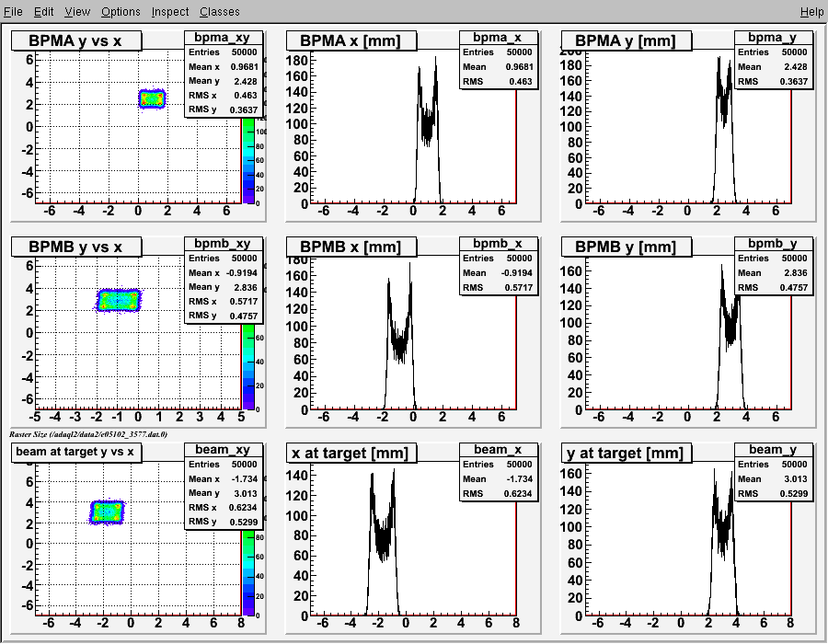Click RMS value 0.5299 in beam_y stats

tap(793, 493)
